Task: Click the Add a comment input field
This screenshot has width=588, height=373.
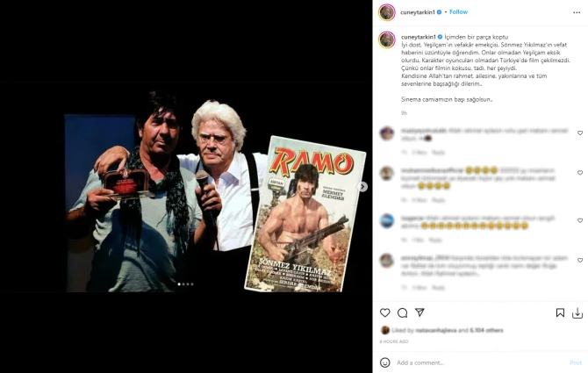Action: pyautogui.click(x=481, y=362)
